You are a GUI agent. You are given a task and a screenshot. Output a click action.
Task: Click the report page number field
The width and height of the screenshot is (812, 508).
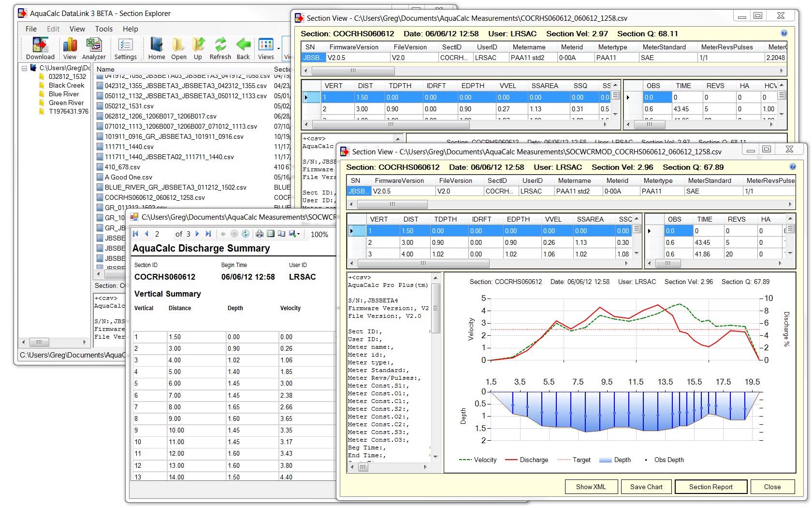[162, 234]
